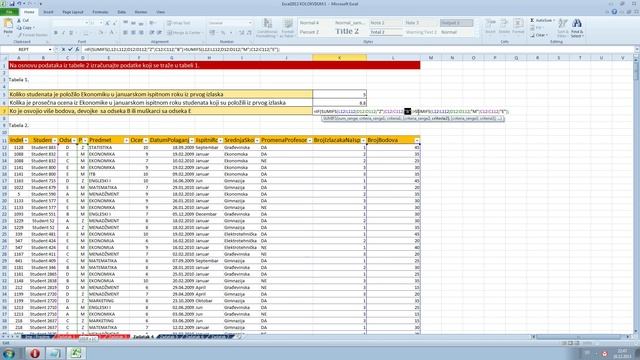
Task: Select the Zadatak 4 sheet tab
Action: coord(144,337)
